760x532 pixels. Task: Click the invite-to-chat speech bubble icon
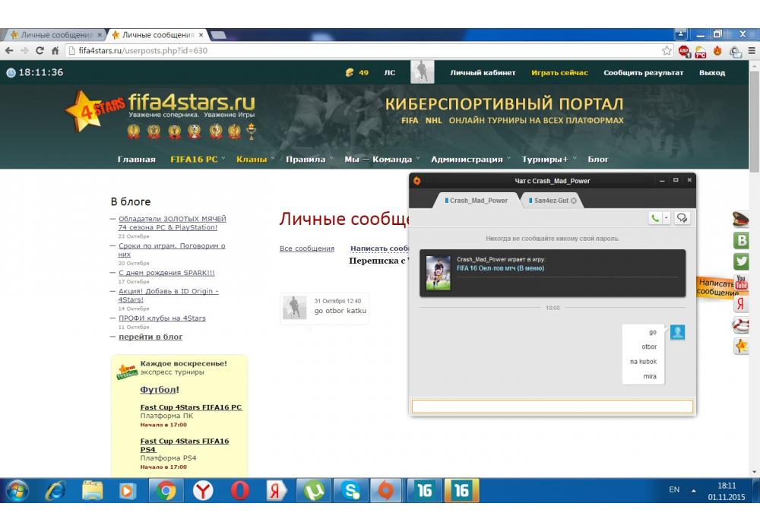point(682,218)
